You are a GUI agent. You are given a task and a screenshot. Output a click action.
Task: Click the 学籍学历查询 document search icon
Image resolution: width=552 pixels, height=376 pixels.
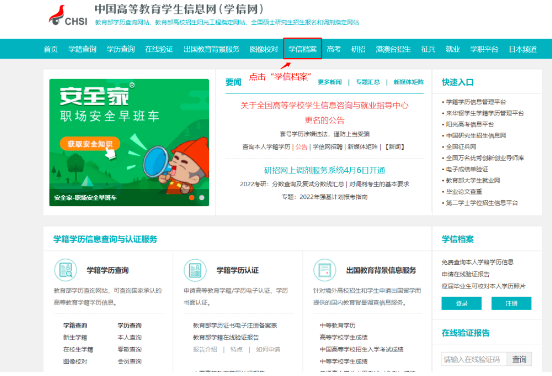(65, 270)
